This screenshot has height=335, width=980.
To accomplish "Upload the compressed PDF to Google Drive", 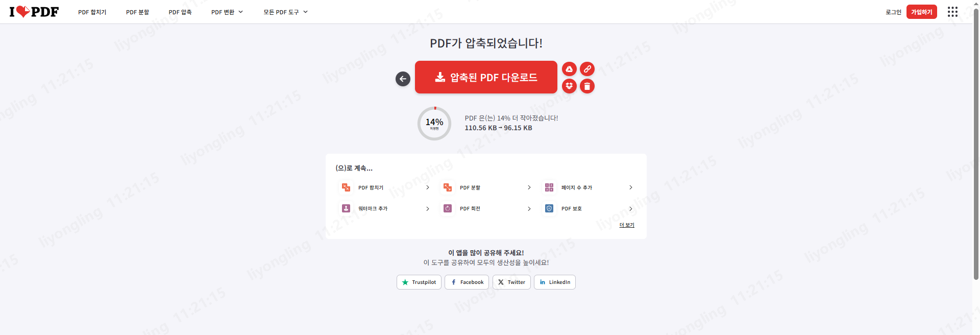I will pos(569,69).
